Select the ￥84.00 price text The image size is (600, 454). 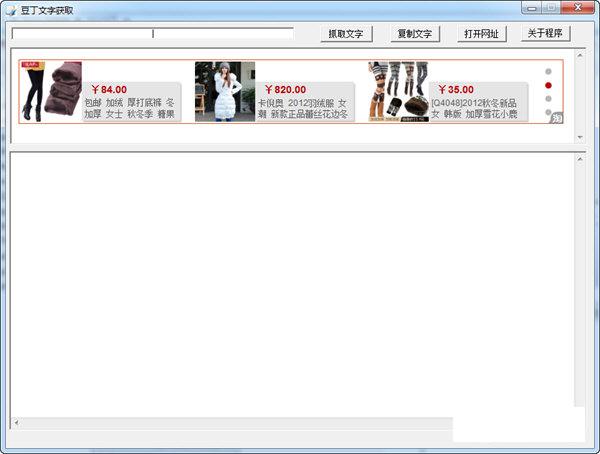(109, 90)
